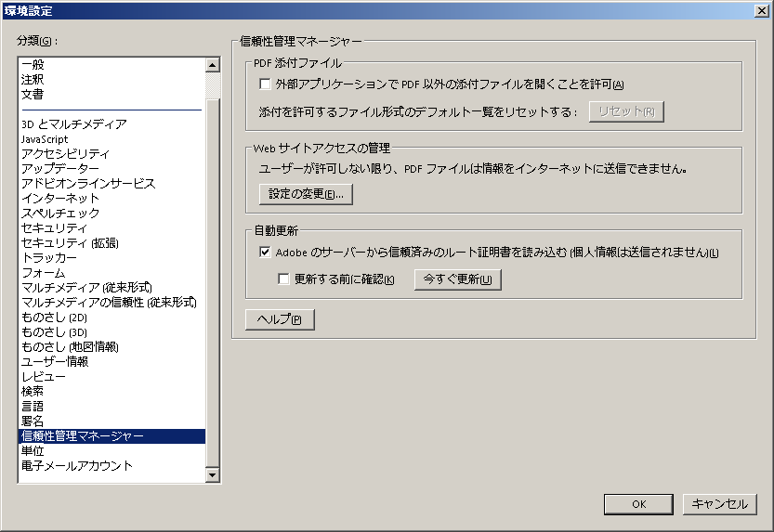Dismiss the dialog with キャンセル

pos(719,504)
